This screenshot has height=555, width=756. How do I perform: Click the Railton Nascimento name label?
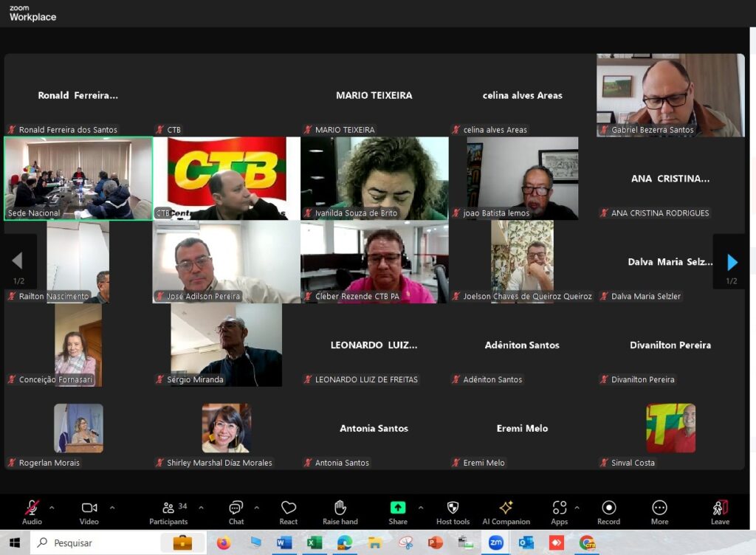54,296
